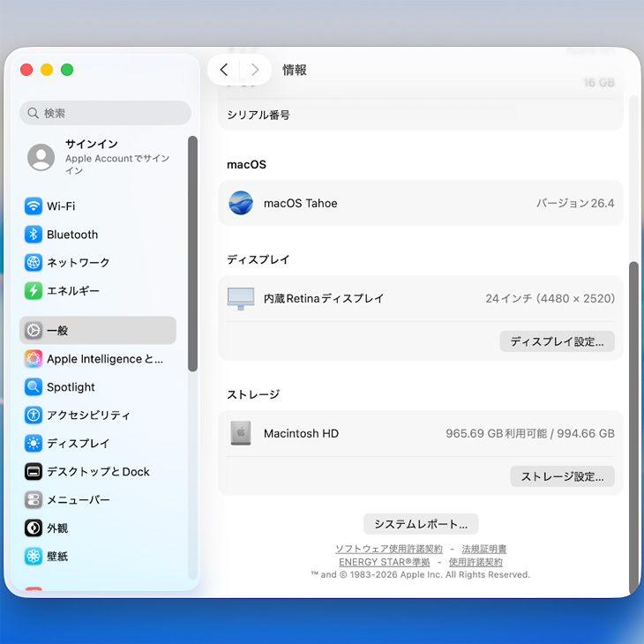
Task: Open システムレポート... button
Action: (421, 524)
